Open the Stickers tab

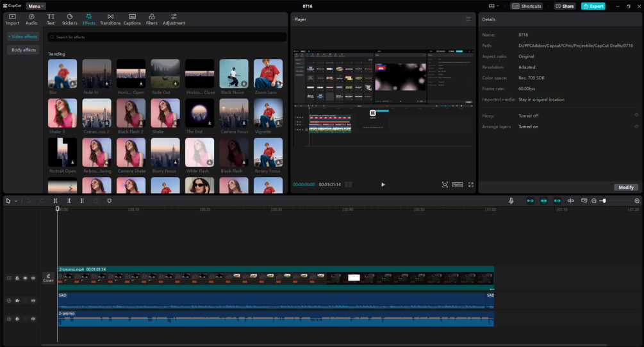pyautogui.click(x=69, y=19)
